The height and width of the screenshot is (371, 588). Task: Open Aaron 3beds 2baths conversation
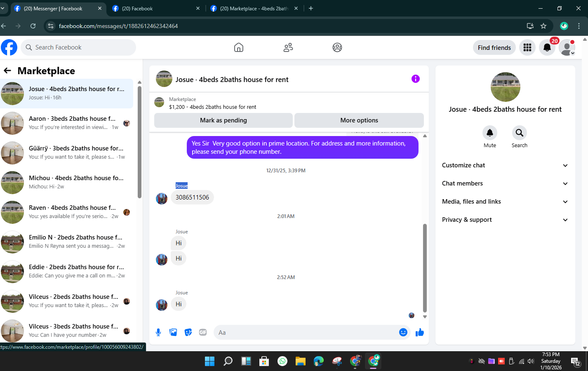point(67,123)
